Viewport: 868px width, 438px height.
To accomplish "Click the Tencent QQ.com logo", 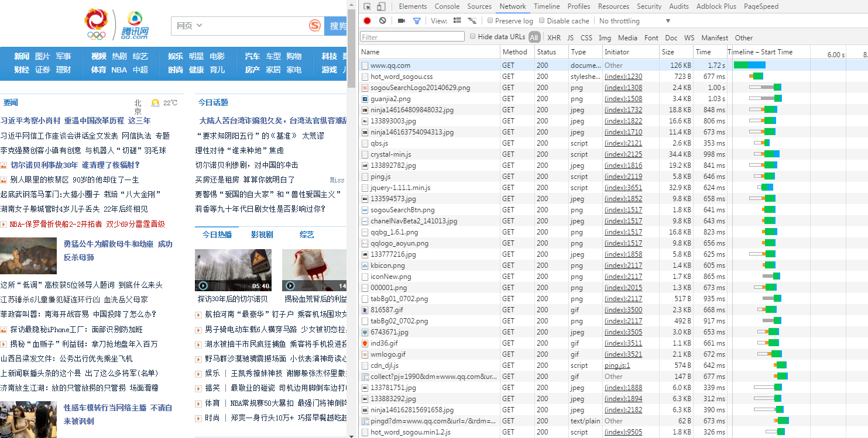I will 135,26.
